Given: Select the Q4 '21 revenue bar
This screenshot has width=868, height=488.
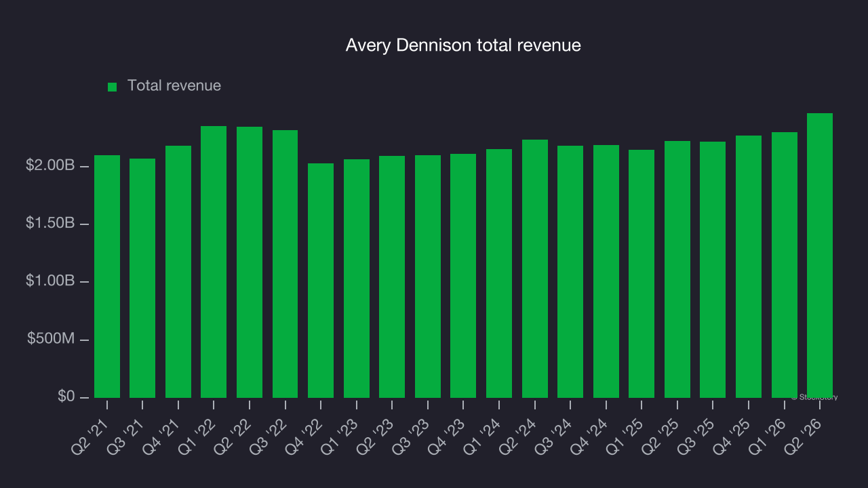Looking at the screenshot, I should [x=178, y=272].
